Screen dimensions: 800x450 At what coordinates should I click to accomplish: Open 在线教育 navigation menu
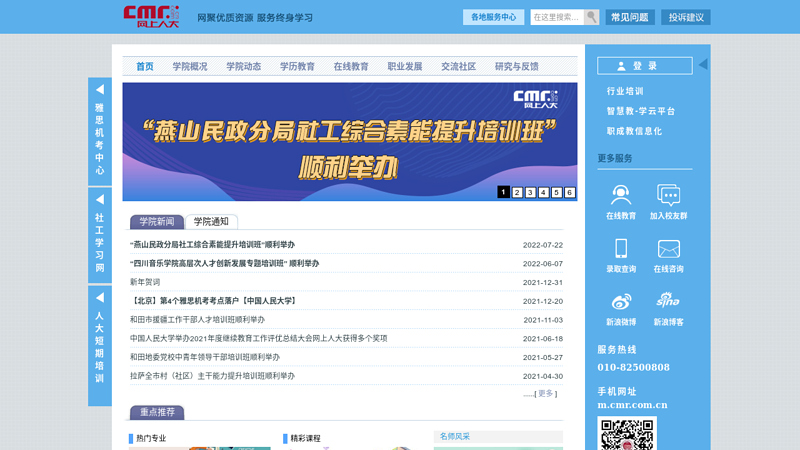click(351, 66)
